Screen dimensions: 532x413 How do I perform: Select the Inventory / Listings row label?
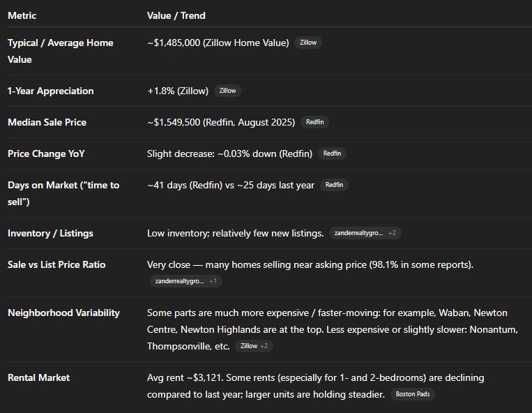point(50,233)
